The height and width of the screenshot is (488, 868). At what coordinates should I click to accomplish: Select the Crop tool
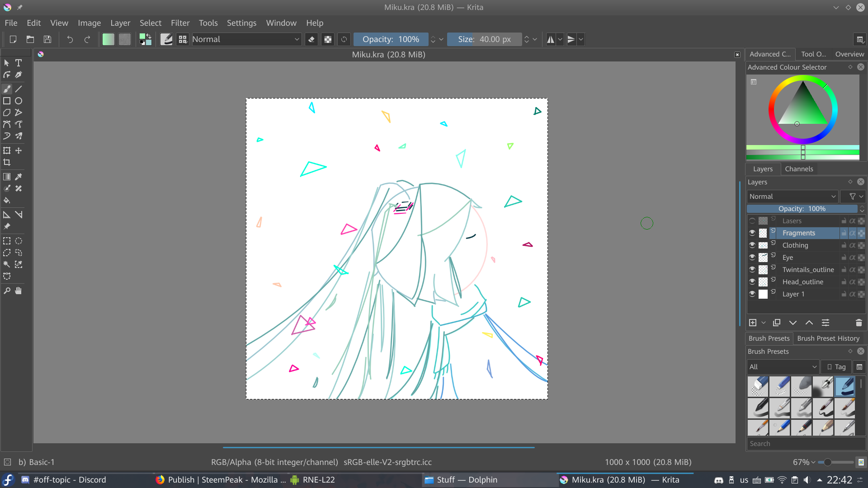[x=7, y=162]
